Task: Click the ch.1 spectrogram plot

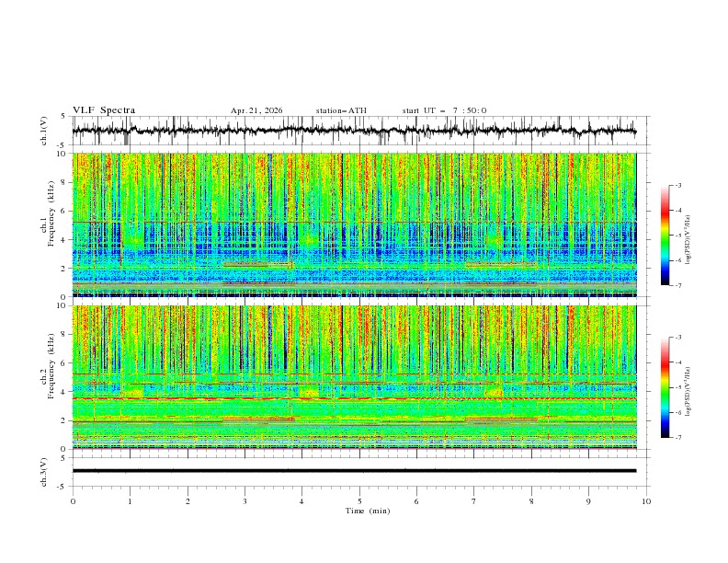Action: pos(354,224)
